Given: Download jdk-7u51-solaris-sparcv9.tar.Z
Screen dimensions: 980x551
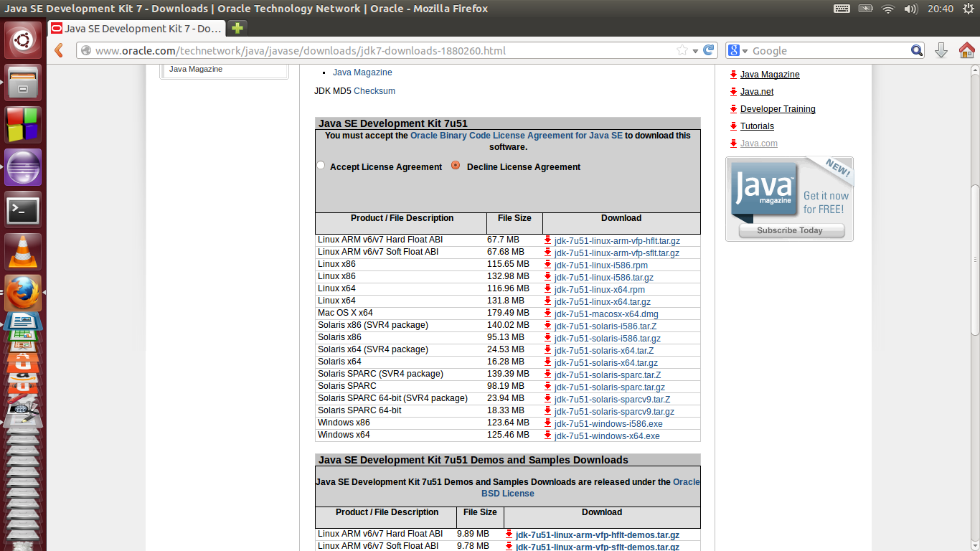Looking at the screenshot, I should (613, 400).
